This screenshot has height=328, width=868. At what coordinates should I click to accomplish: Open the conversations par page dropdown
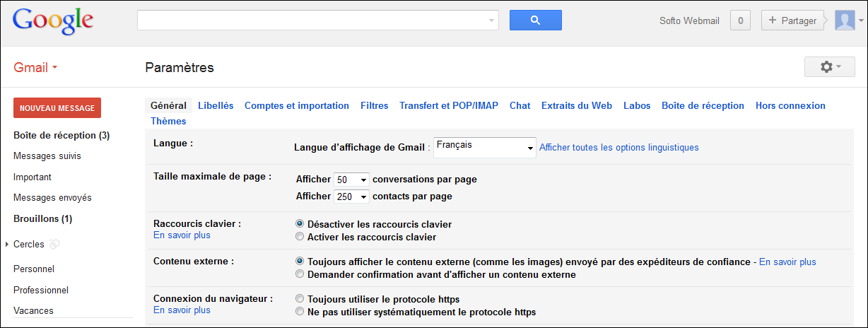pyautogui.click(x=351, y=180)
